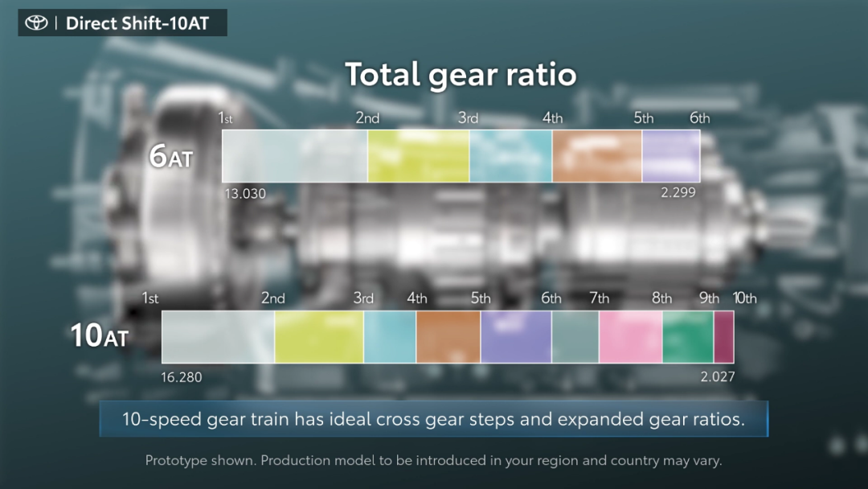Select the 10AT 1st gear white segment
Image resolution: width=868 pixels, height=489 pixels.
coord(218,337)
